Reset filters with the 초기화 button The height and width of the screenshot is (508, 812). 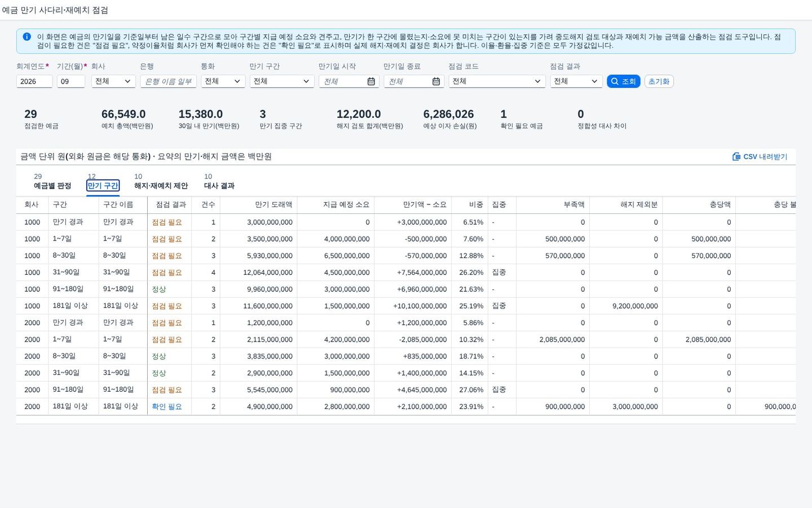point(659,81)
